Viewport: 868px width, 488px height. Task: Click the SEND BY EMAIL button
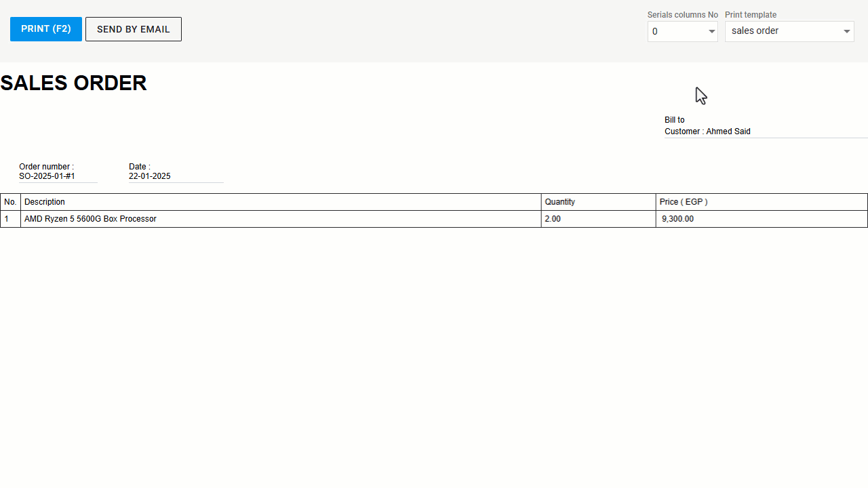tap(134, 29)
